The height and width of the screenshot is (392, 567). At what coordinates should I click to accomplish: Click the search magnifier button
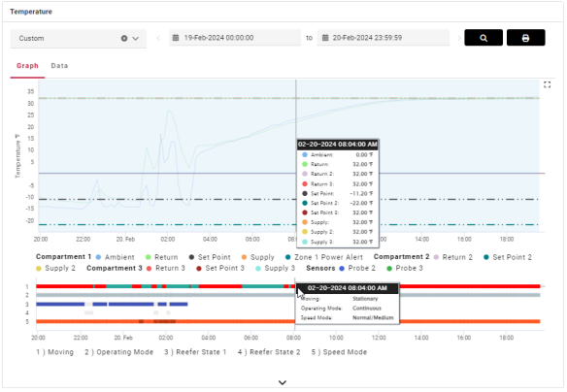pos(484,38)
